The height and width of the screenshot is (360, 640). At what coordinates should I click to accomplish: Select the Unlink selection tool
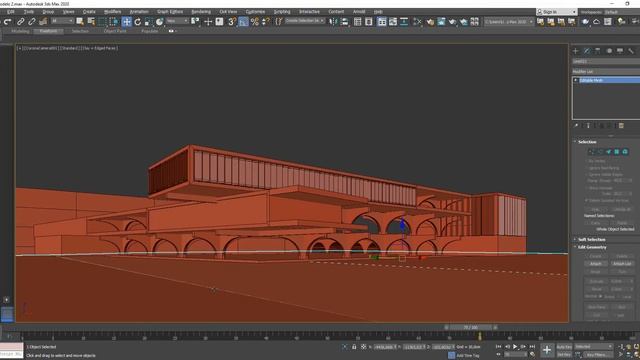pos(31,22)
